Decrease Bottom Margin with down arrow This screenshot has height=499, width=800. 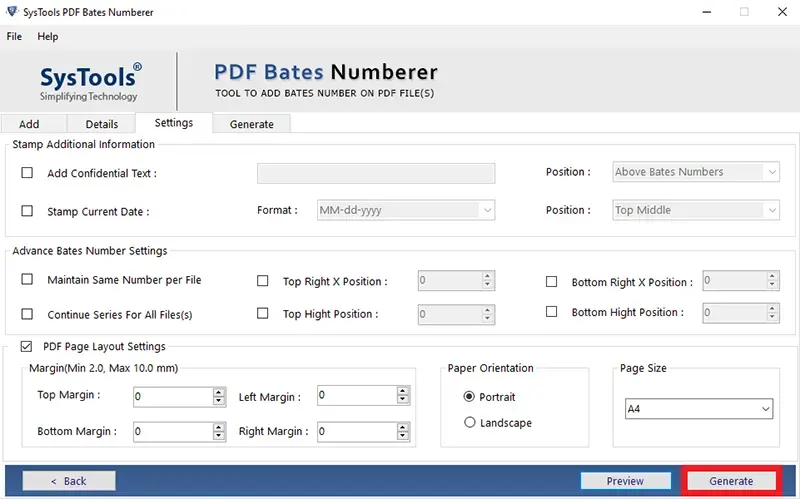[x=219, y=436]
